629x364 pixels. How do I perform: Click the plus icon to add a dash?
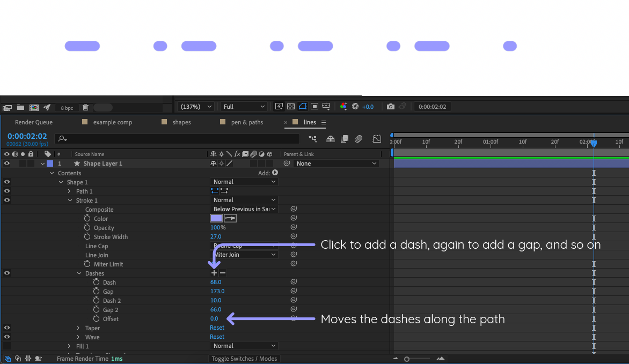214,273
